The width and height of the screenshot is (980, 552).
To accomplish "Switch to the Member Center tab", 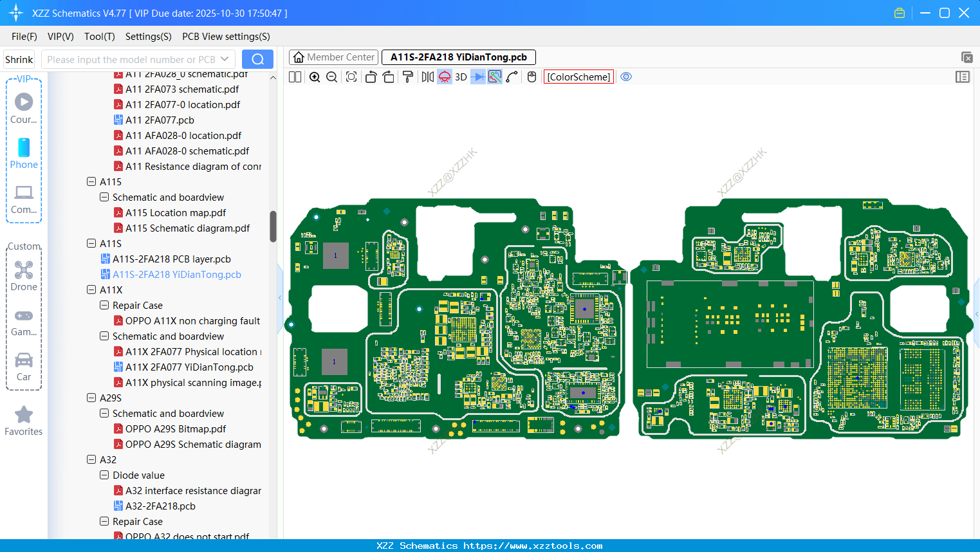I will (x=334, y=57).
